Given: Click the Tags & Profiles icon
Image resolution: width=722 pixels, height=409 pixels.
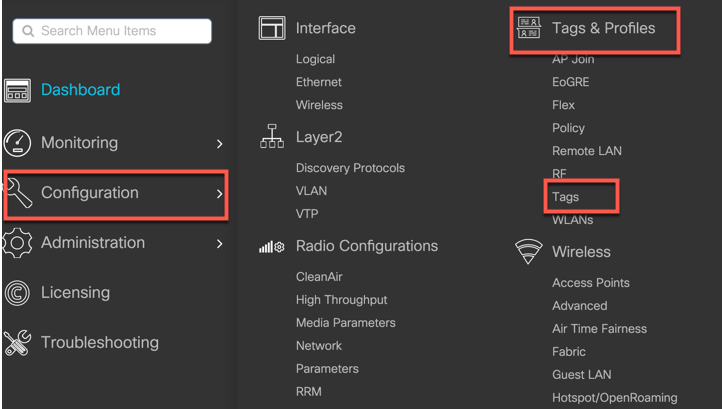Looking at the screenshot, I should [x=528, y=28].
